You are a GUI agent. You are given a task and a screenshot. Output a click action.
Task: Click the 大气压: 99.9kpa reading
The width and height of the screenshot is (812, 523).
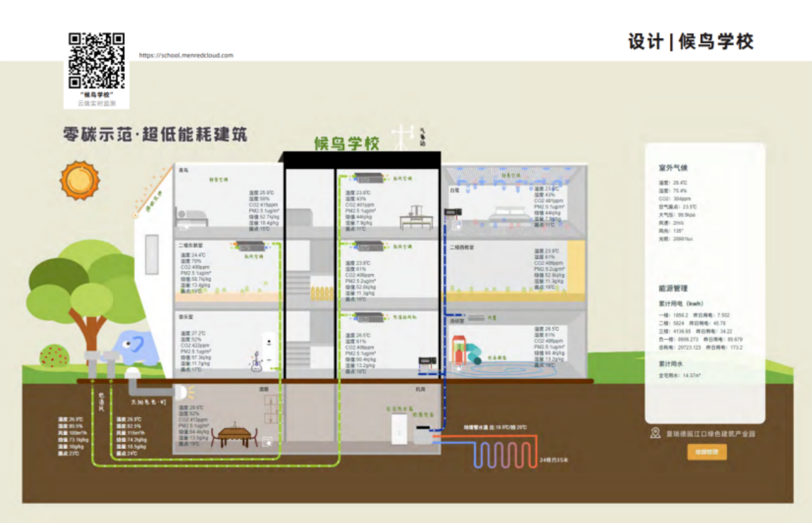[x=677, y=215]
